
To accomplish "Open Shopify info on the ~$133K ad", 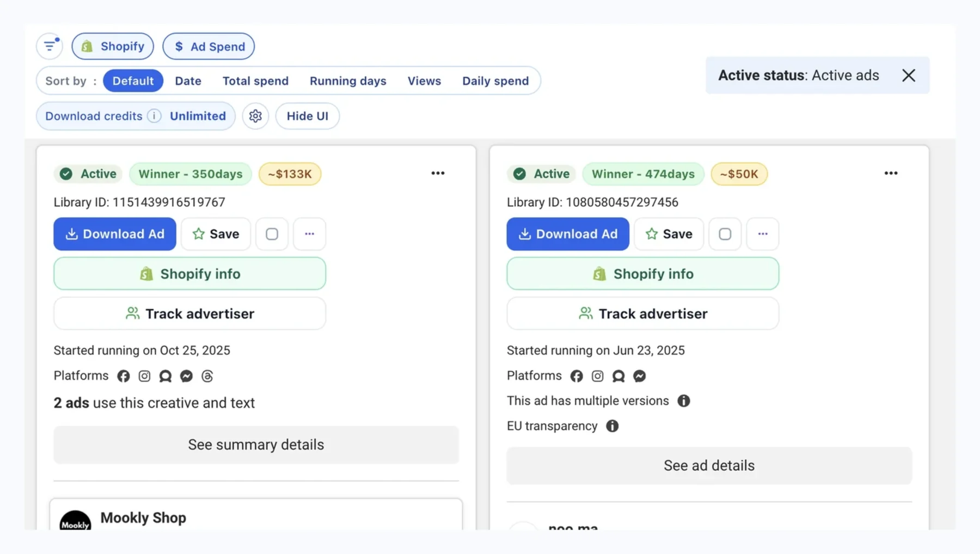I will [190, 274].
